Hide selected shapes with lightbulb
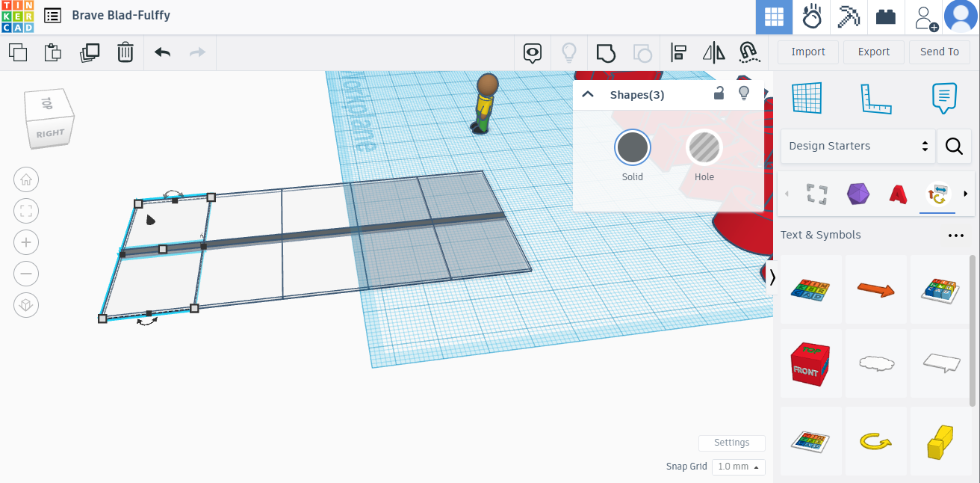980x483 pixels. point(743,93)
